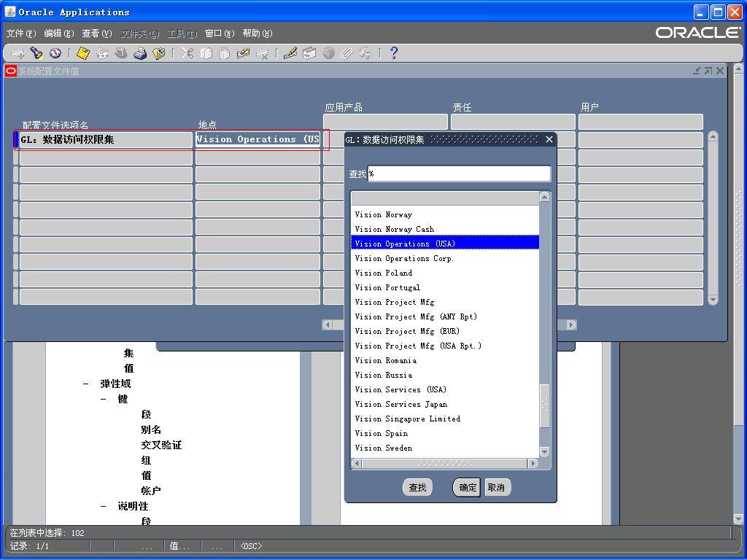Image resolution: width=747 pixels, height=560 pixels.
Task: Click the Next Step toolbar icon
Action: (x=102, y=53)
